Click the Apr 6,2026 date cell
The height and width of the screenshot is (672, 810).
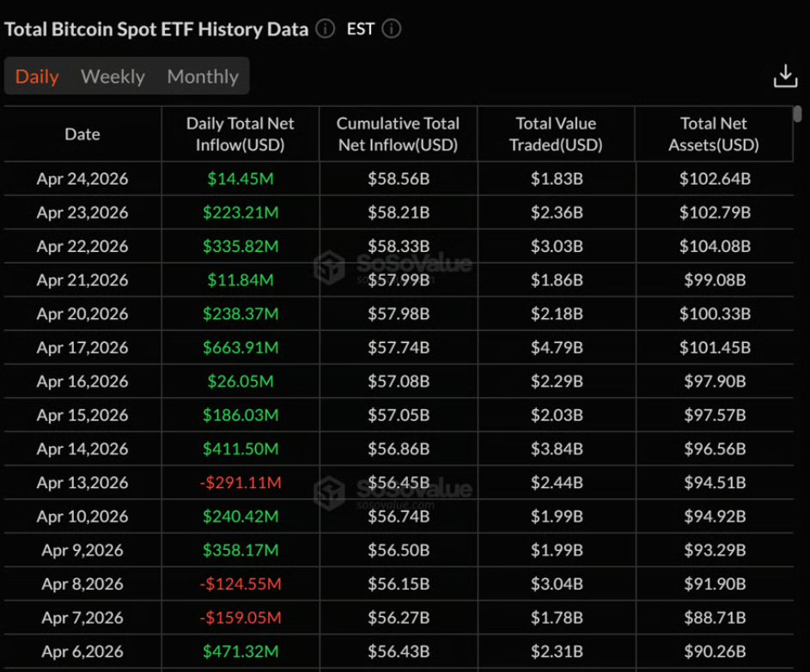82,651
